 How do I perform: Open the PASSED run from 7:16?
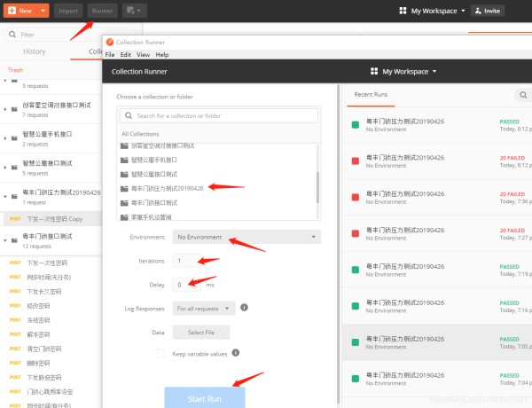point(436,306)
